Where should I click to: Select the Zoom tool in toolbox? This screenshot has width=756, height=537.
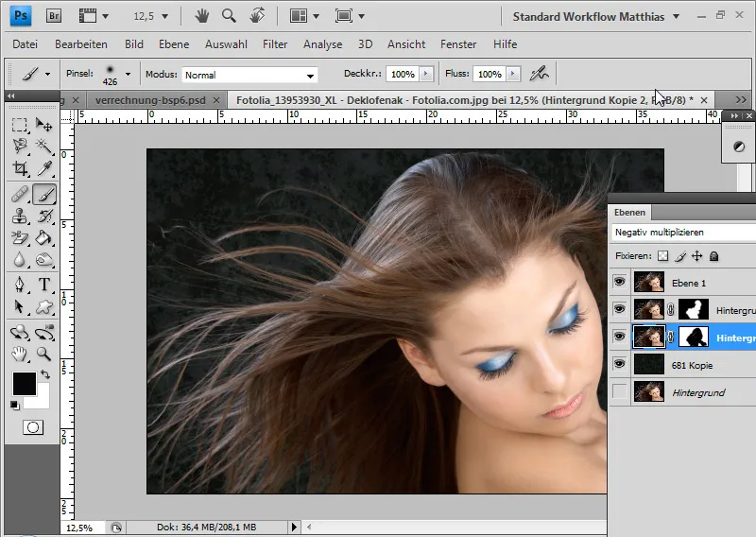[x=43, y=355]
